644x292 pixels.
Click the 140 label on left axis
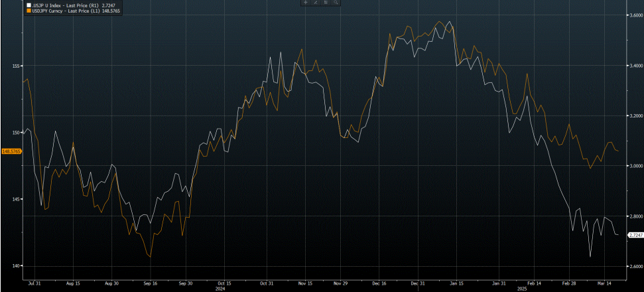tap(15, 266)
